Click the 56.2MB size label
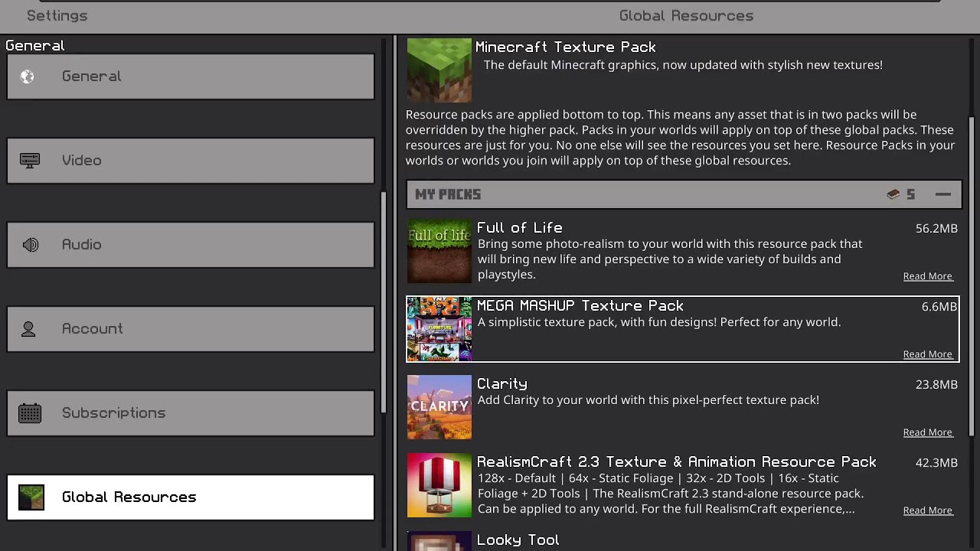This screenshot has height=551, width=980. click(x=936, y=229)
